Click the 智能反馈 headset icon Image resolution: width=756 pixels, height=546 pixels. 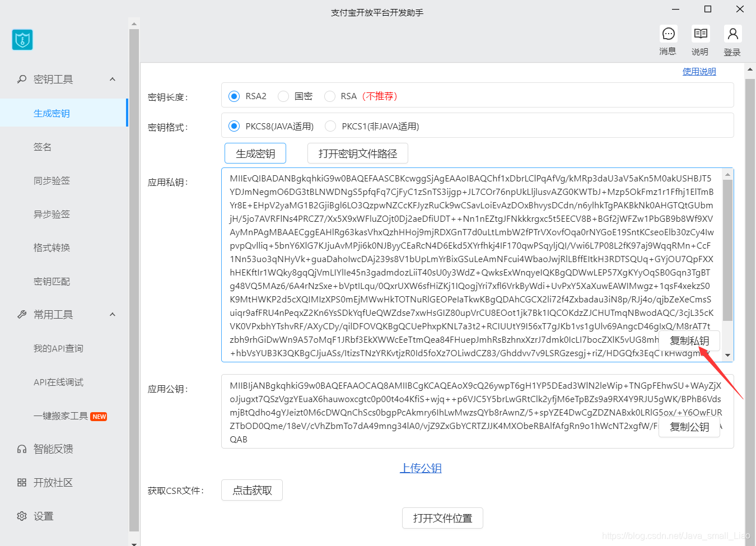22,449
